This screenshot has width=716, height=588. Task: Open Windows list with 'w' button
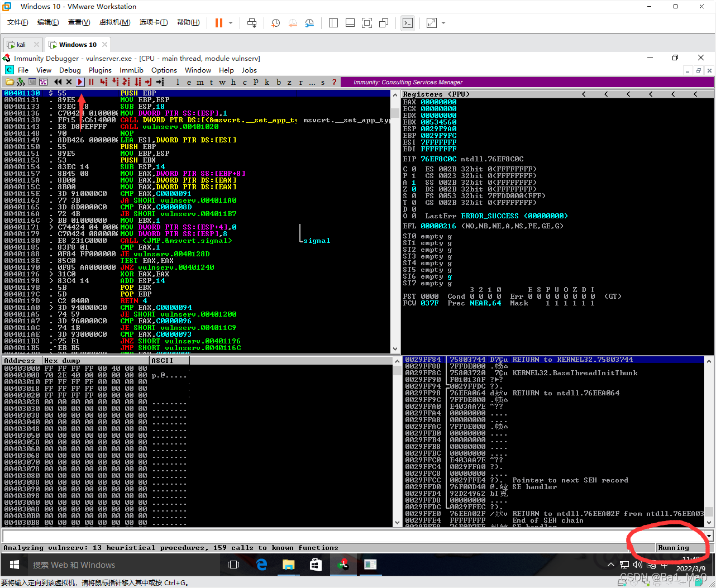click(x=222, y=82)
